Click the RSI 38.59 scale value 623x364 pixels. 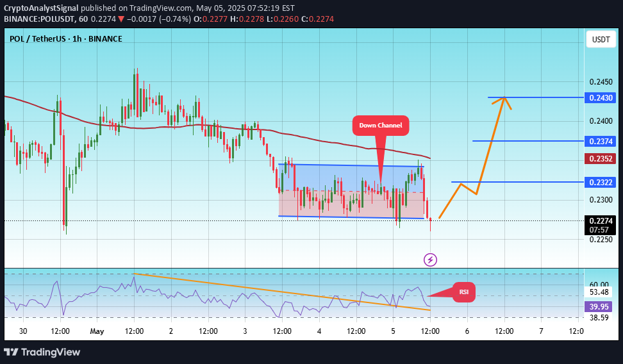coord(599,317)
